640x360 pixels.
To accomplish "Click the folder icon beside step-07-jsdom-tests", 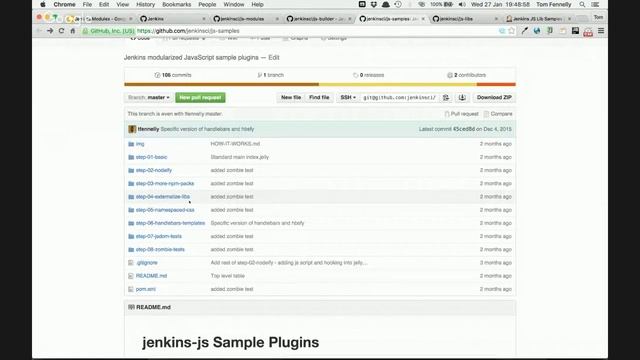I will point(131,236).
